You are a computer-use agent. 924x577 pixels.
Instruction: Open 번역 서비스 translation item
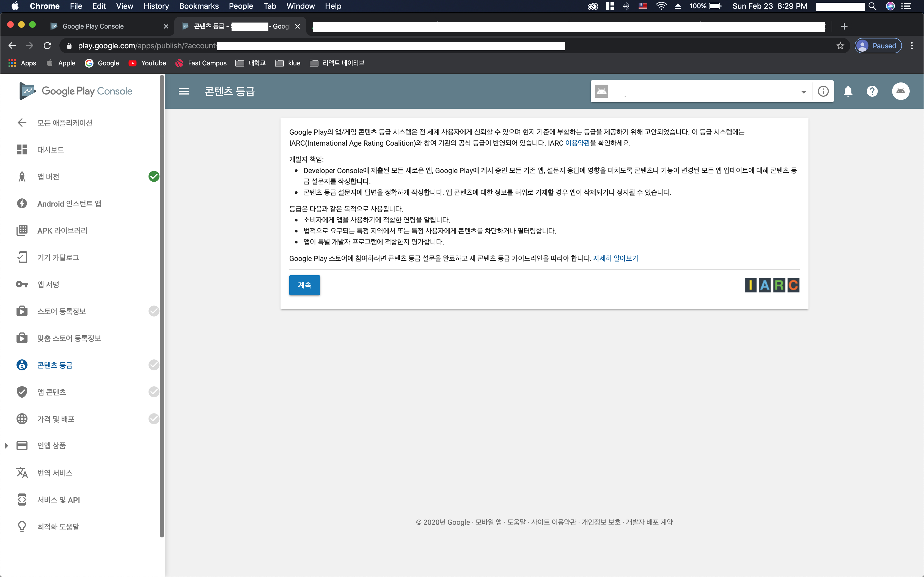click(55, 473)
